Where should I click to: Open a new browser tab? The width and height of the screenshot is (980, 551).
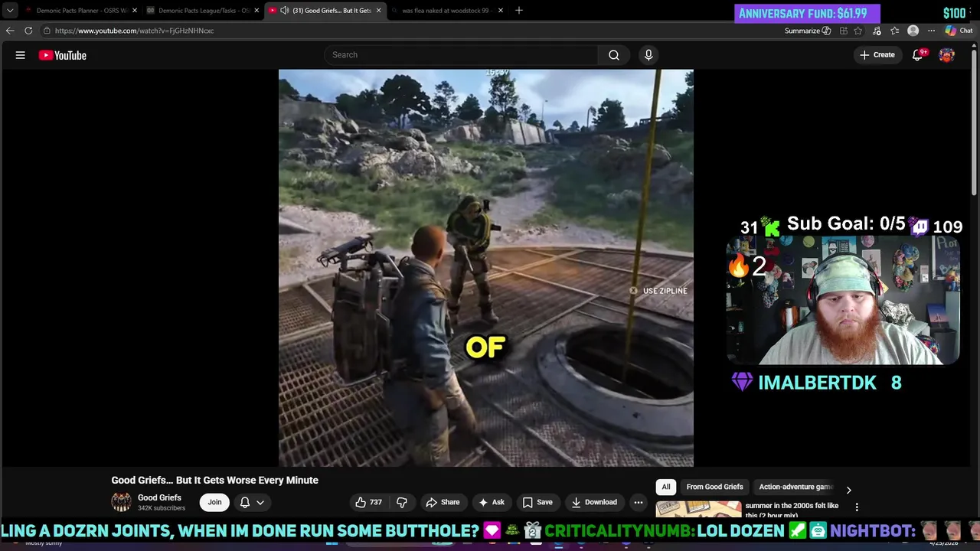[518, 10]
